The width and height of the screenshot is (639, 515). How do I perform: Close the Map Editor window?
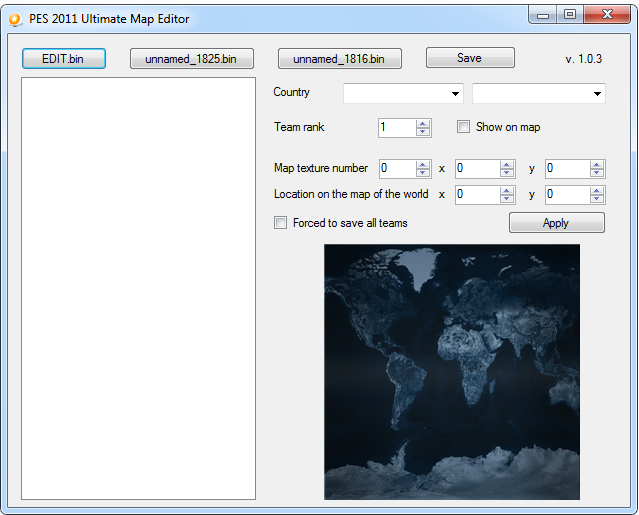click(607, 15)
